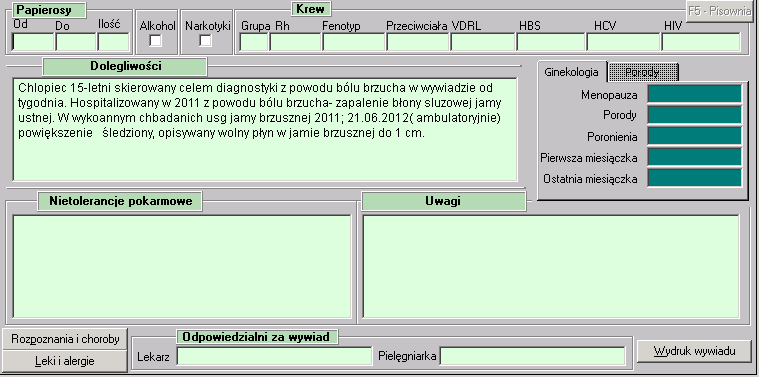This screenshot has width=759, height=377.
Task: Click the Ostatnia miesiączka field
Action: coord(694,178)
